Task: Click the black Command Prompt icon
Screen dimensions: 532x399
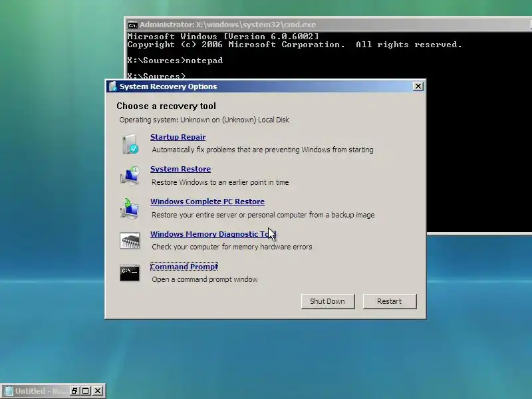Action: 130,273
